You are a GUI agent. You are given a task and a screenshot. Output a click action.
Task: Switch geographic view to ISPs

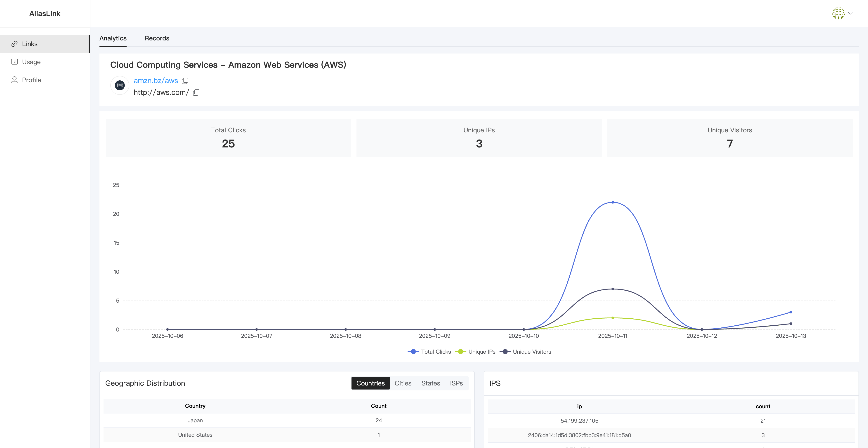click(456, 383)
